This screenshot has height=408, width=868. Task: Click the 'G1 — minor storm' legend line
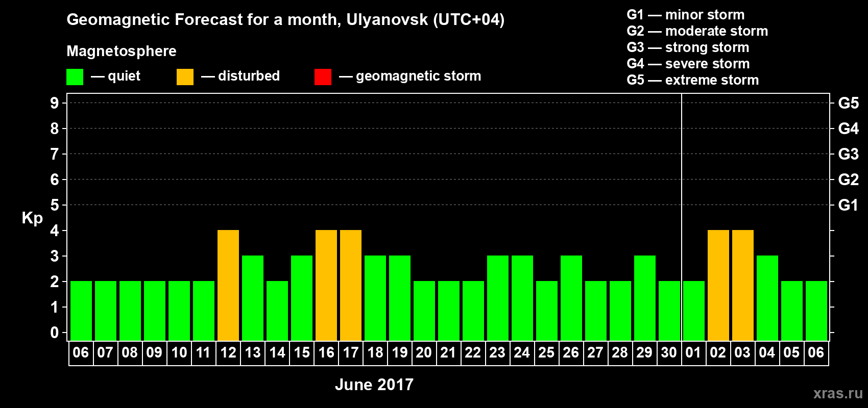tap(685, 15)
